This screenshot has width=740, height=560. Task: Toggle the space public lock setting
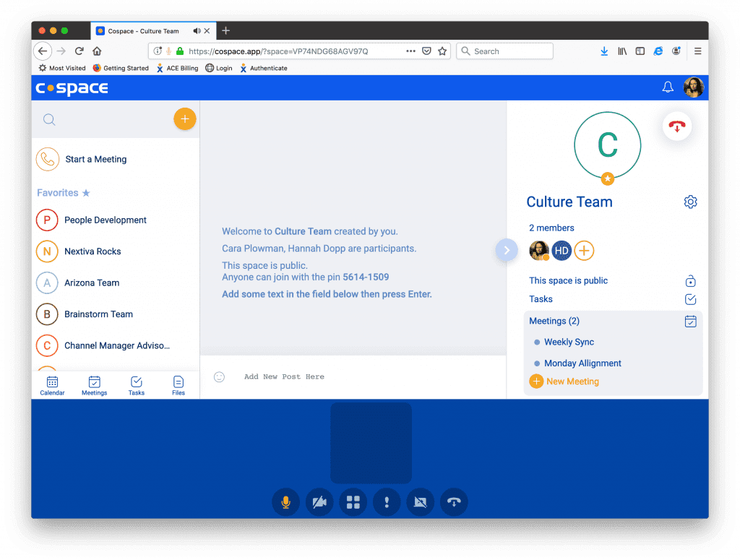[x=690, y=281]
